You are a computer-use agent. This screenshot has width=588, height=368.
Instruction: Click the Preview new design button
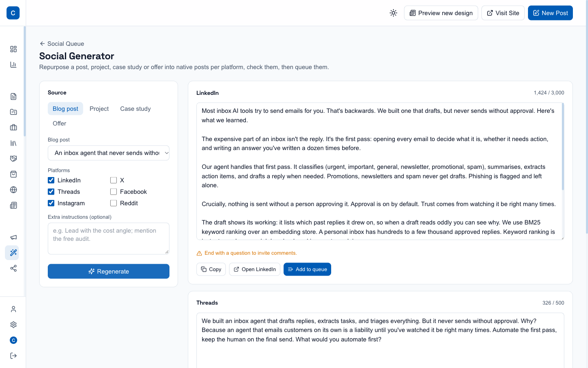(441, 13)
